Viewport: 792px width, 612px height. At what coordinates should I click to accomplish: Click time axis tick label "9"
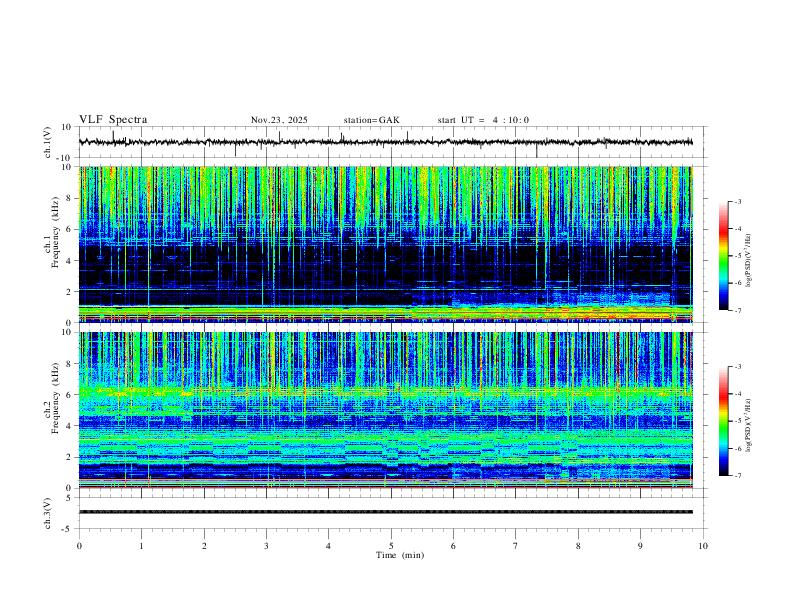[x=640, y=546]
